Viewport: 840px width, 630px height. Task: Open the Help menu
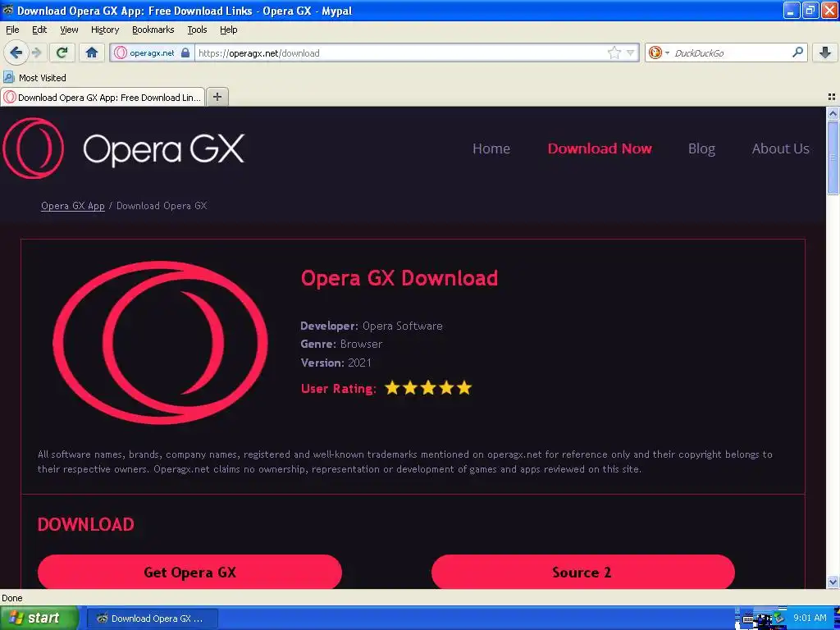228,30
